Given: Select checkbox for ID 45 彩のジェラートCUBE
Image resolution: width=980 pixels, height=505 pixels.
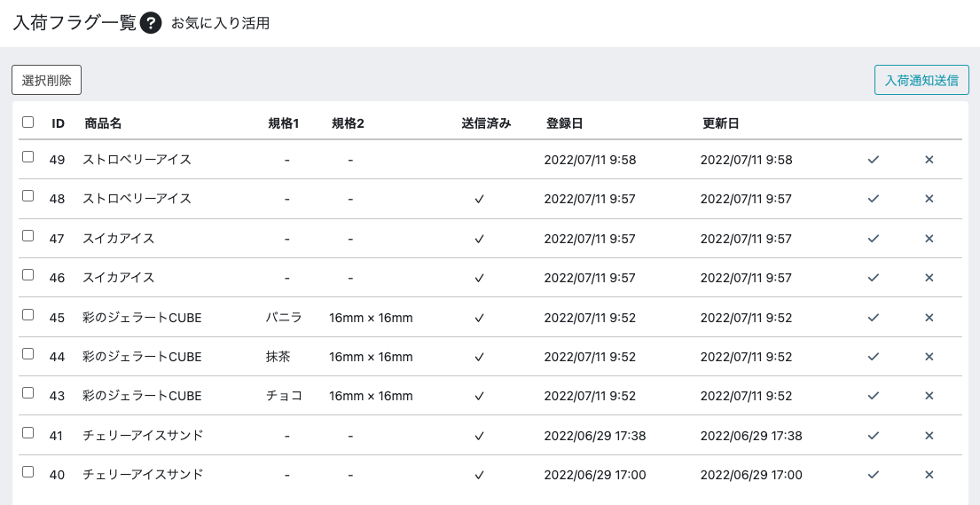Looking at the screenshot, I should pos(27,315).
